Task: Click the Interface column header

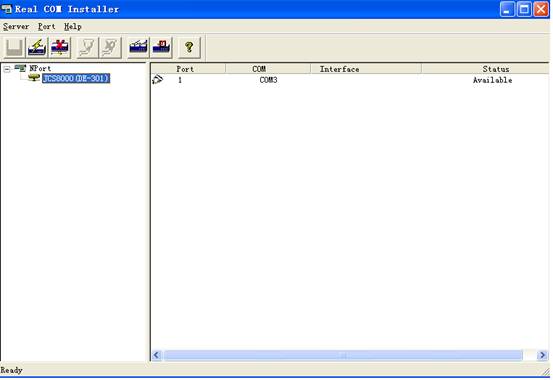Action: (366, 69)
